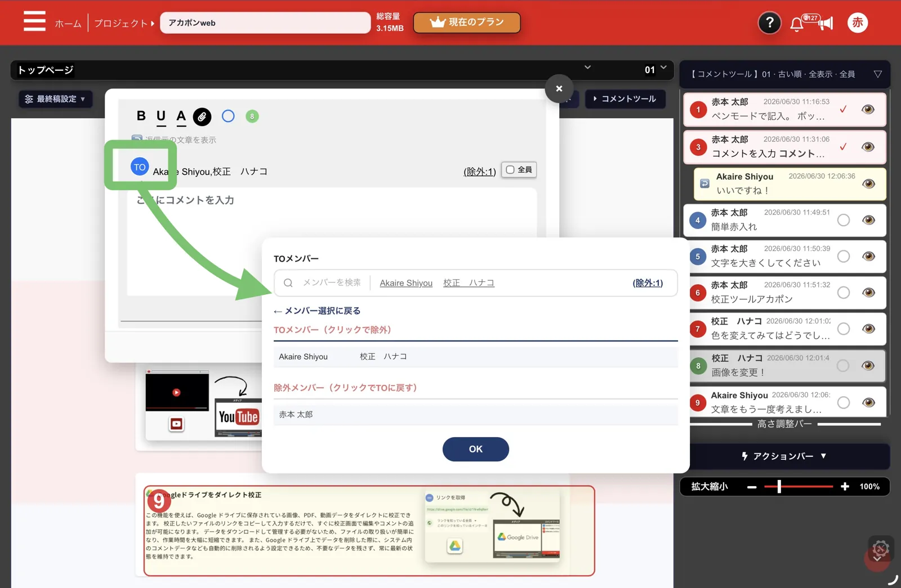This screenshot has height=588, width=901.
Task: Click the zoom in plus icon
Action: [x=845, y=487]
